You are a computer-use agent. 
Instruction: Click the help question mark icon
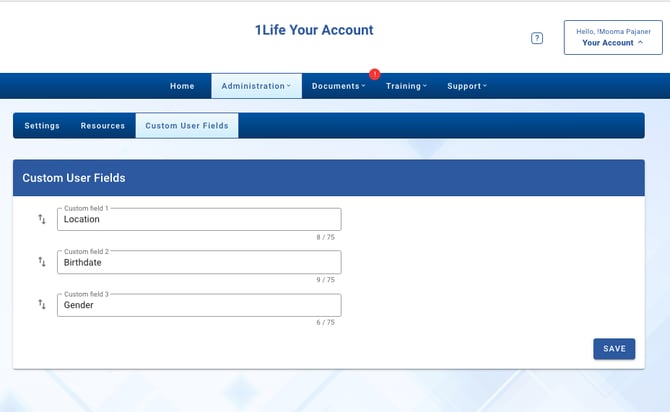tap(537, 38)
